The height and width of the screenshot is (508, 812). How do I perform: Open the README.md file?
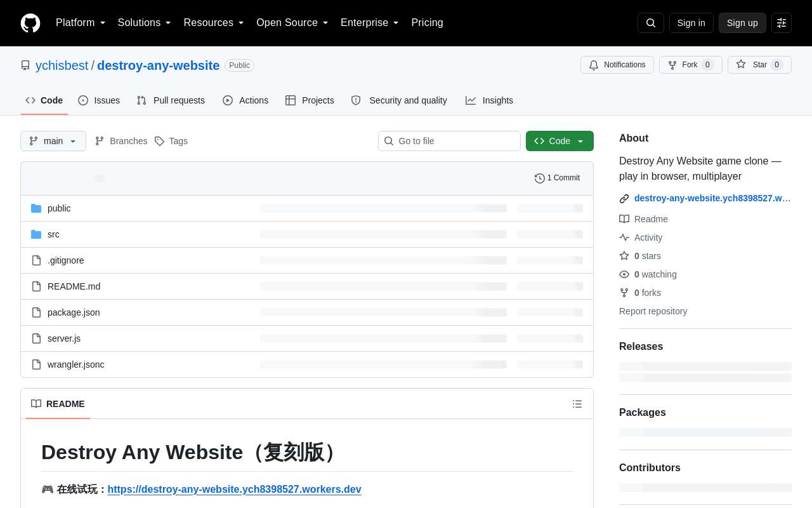point(74,286)
